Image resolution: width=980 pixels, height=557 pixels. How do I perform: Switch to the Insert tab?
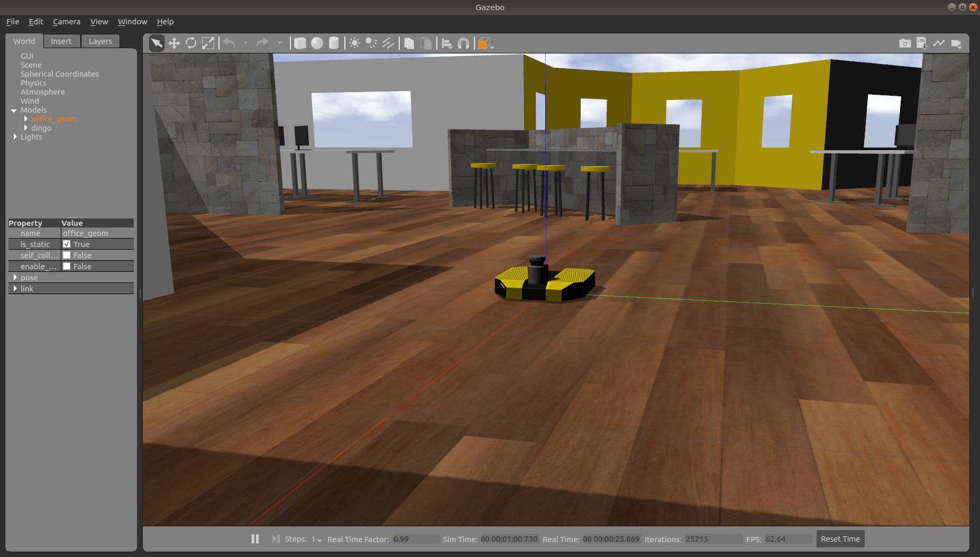tap(61, 41)
